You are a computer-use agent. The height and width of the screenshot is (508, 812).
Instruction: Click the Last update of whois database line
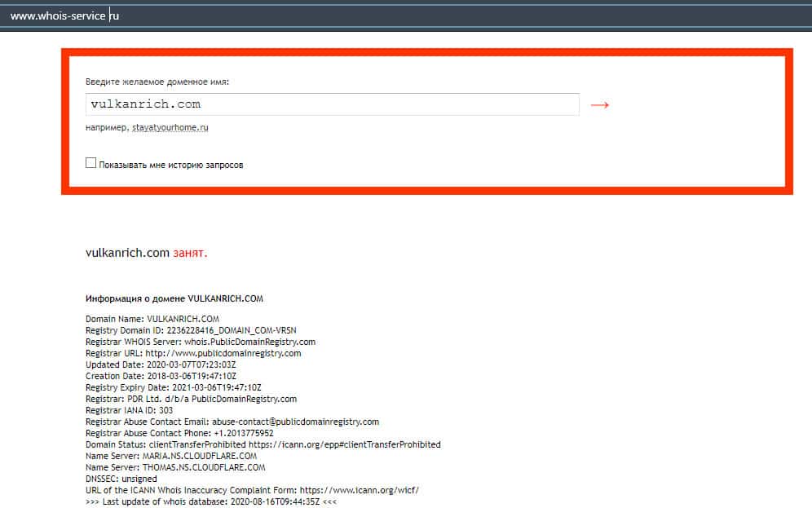(x=211, y=501)
